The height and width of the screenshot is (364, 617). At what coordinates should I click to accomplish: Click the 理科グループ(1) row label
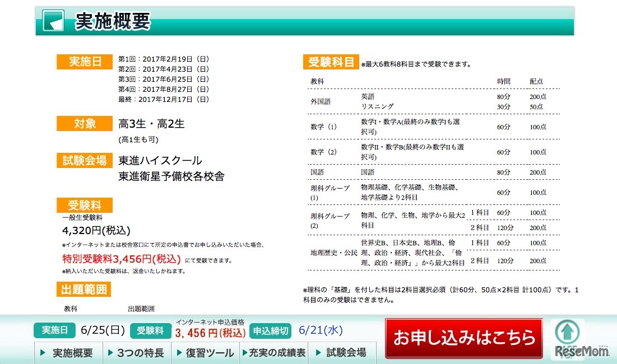tap(330, 193)
